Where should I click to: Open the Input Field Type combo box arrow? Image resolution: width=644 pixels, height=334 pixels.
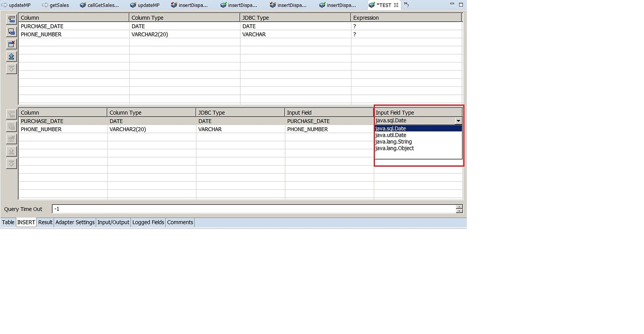[458, 121]
